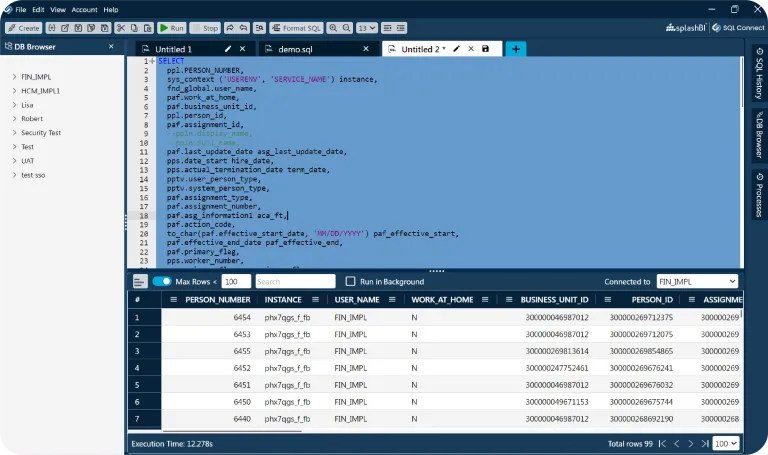Close the demo.sql tab

tap(366, 49)
